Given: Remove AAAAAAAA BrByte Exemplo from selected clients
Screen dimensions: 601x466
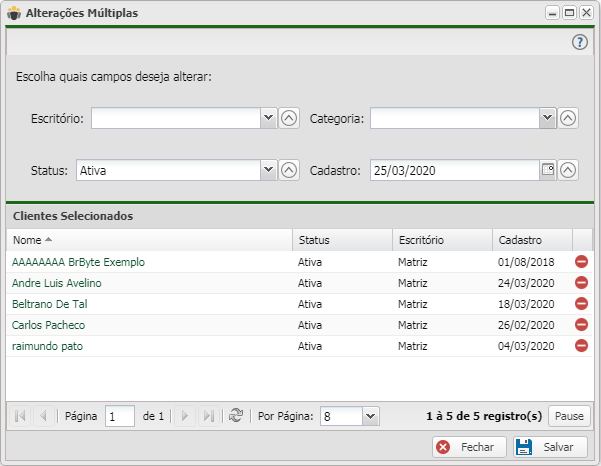Looking at the screenshot, I should (581, 262).
